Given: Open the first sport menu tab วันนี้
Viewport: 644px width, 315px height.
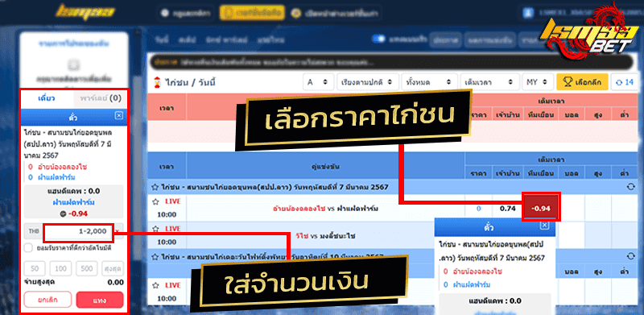Looking at the screenshot, I should (163, 40).
